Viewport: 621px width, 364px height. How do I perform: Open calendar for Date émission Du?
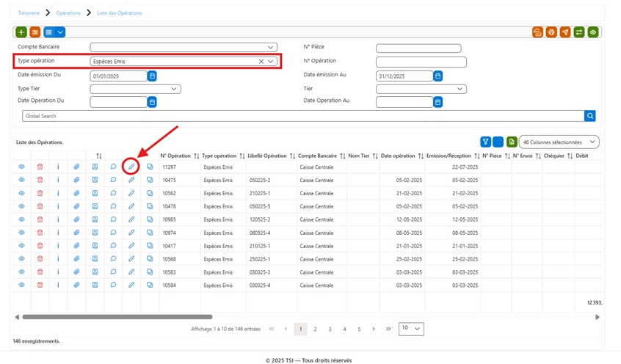pos(152,76)
